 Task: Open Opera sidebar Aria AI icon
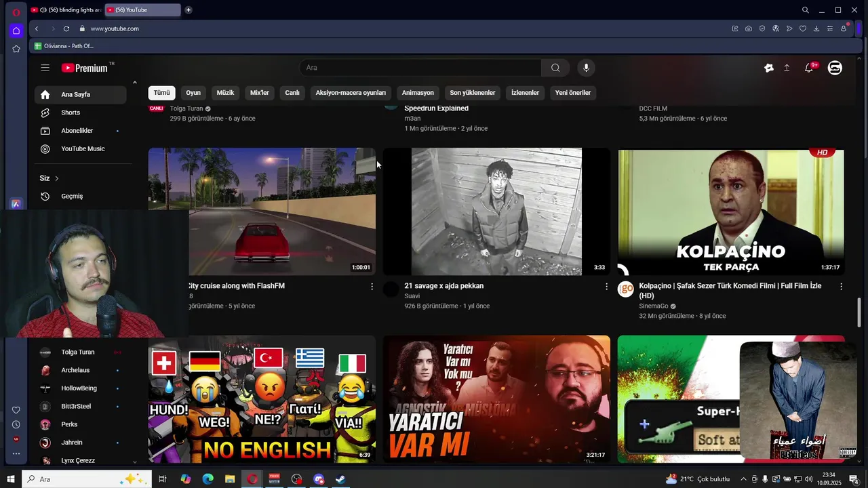(16, 204)
